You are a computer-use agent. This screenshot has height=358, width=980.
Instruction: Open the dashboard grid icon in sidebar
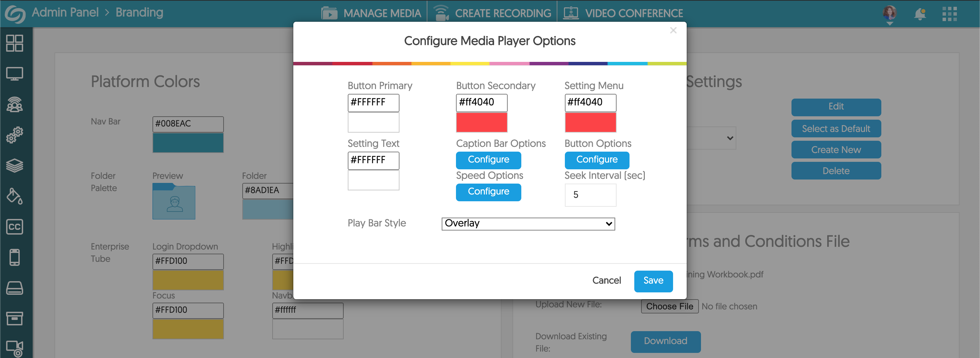point(15,43)
